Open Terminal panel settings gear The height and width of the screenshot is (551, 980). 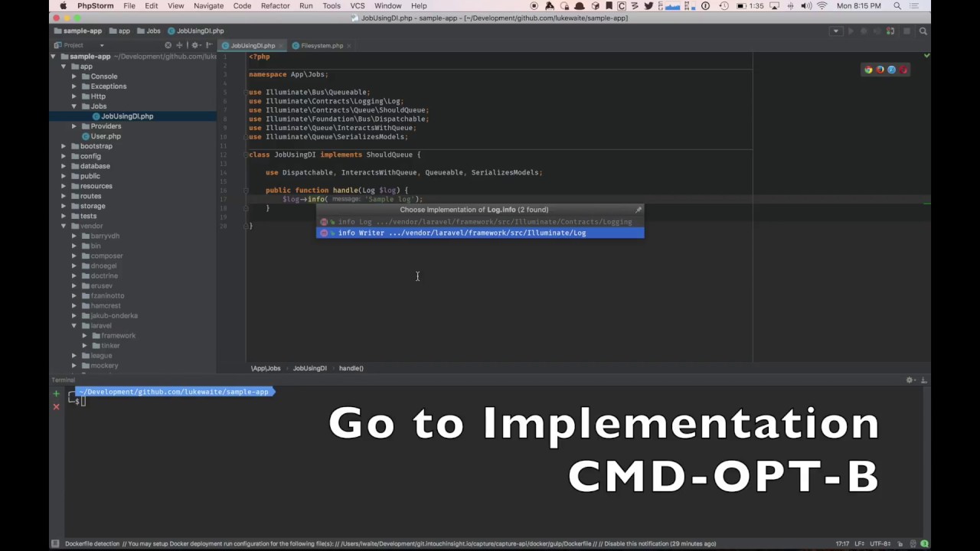(910, 380)
